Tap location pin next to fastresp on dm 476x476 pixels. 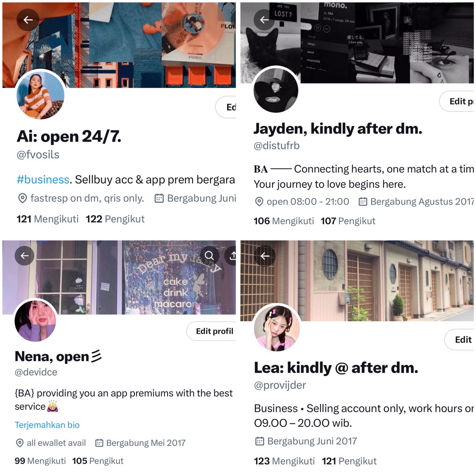point(23,198)
